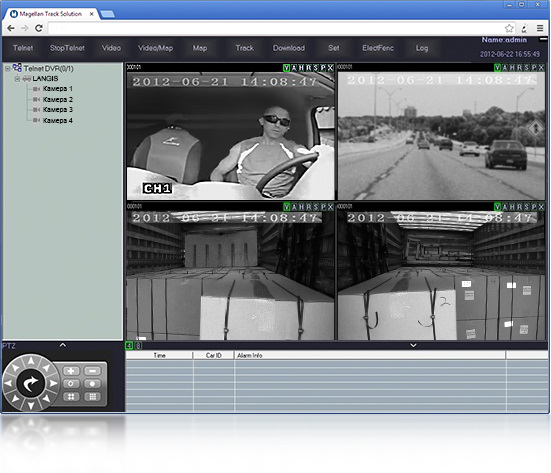The height and width of the screenshot is (473, 551).
Task: Toggle V video on cargo pane with white back wall
Action: tap(286, 207)
